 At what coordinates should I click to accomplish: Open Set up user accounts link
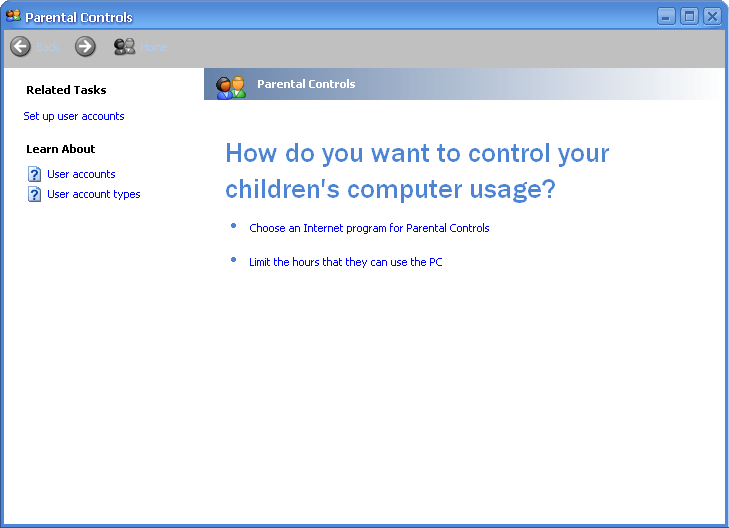click(x=74, y=116)
